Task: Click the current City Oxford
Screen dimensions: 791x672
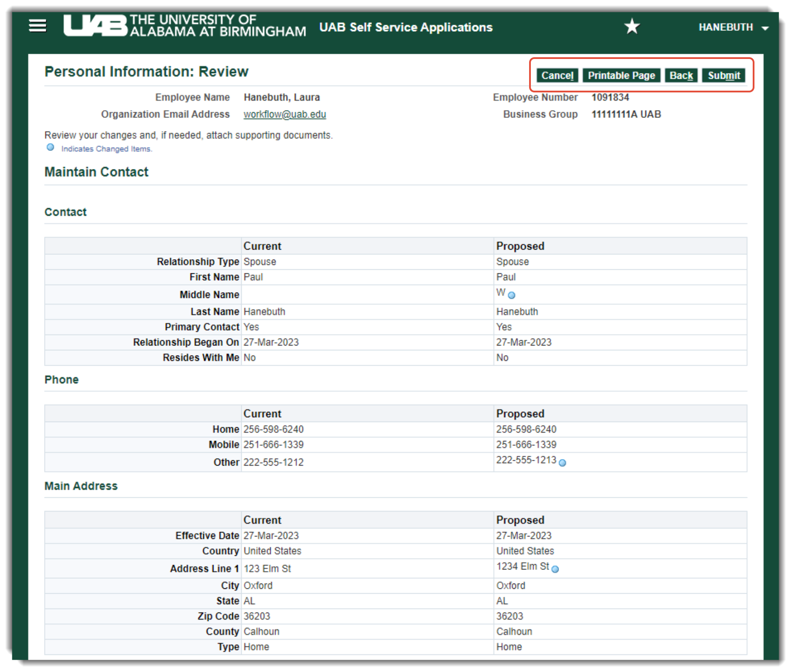Action: pyautogui.click(x=258, y=586)
